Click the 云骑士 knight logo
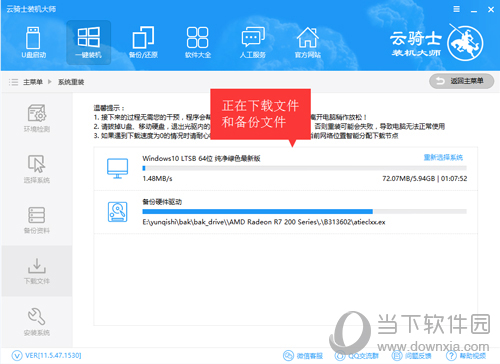Screen dimensions: 500x364 pos(465,43)
